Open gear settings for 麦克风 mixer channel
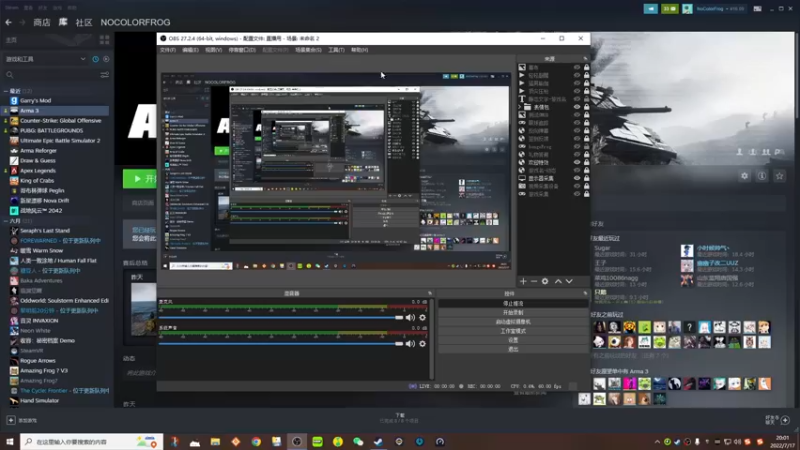 click(x=422, y=317)
